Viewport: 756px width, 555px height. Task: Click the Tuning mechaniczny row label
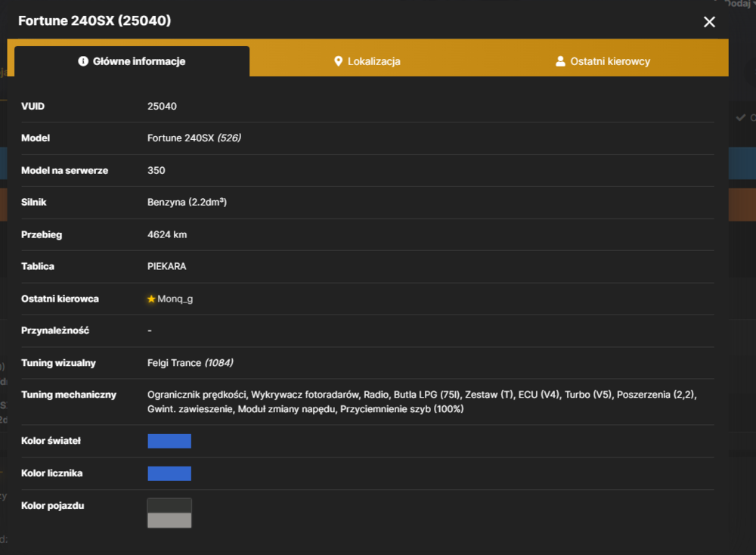click(69, 395)
